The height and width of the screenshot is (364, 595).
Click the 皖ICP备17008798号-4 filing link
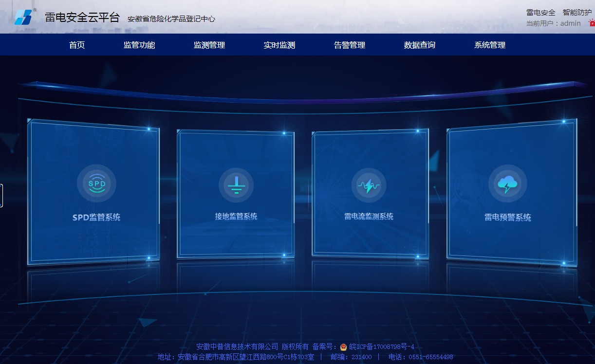(x=382, y=346)
